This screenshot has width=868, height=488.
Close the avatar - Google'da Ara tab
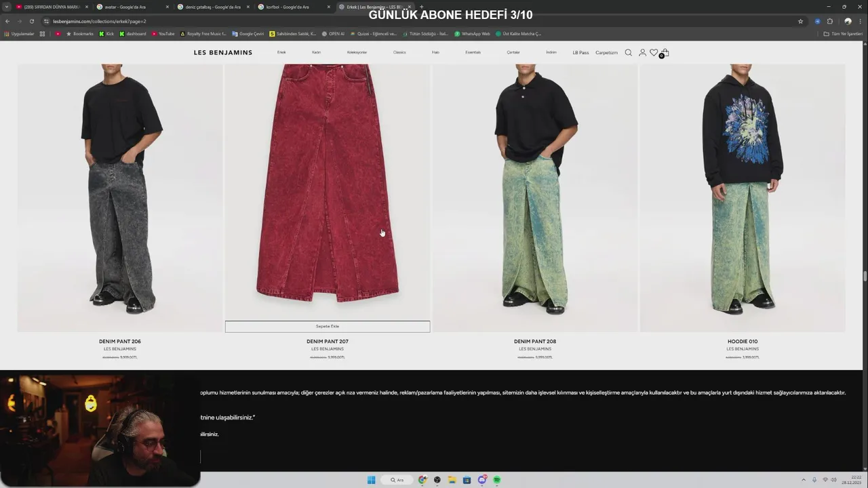167,7
